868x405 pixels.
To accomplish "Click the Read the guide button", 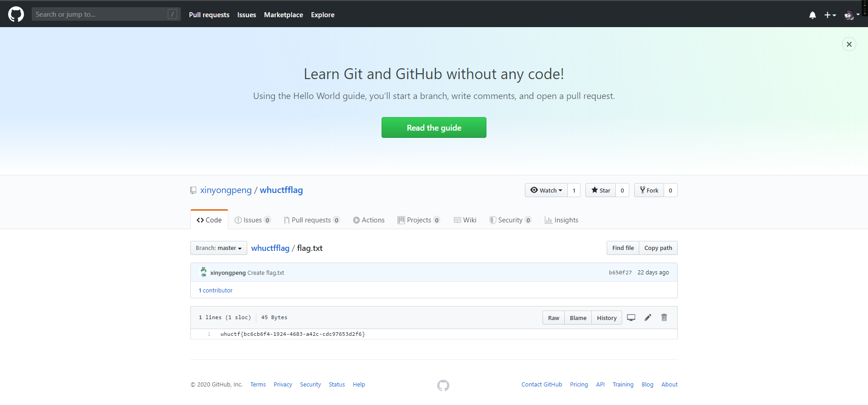I will click(434, 127).
